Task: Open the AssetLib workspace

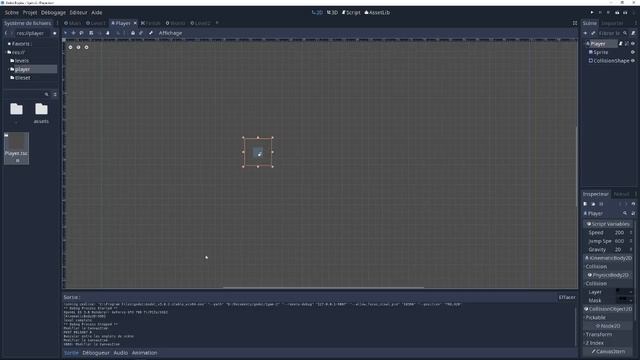Action: tap(377, 13)
